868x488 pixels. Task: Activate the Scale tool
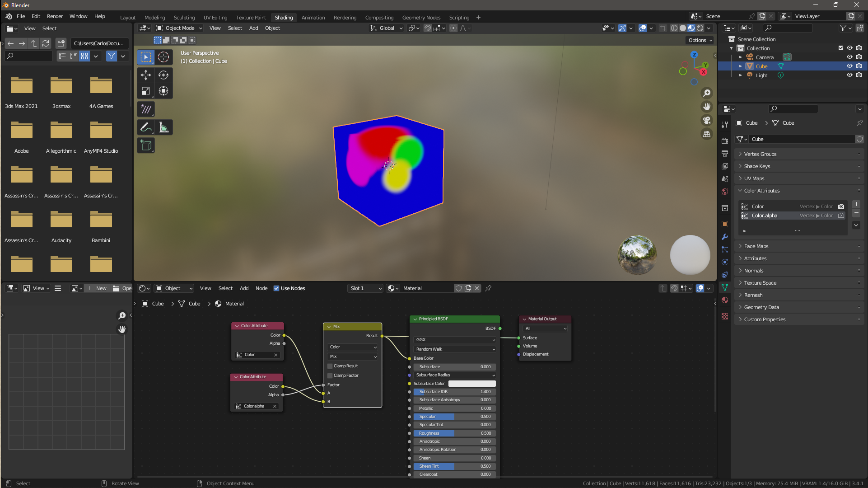click(x=146, y=91)
